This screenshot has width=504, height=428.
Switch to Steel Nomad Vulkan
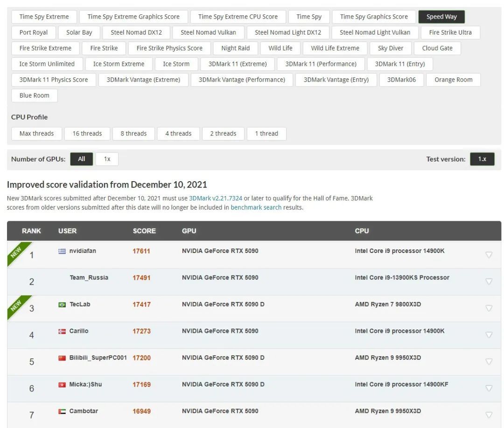click(208, 33)
